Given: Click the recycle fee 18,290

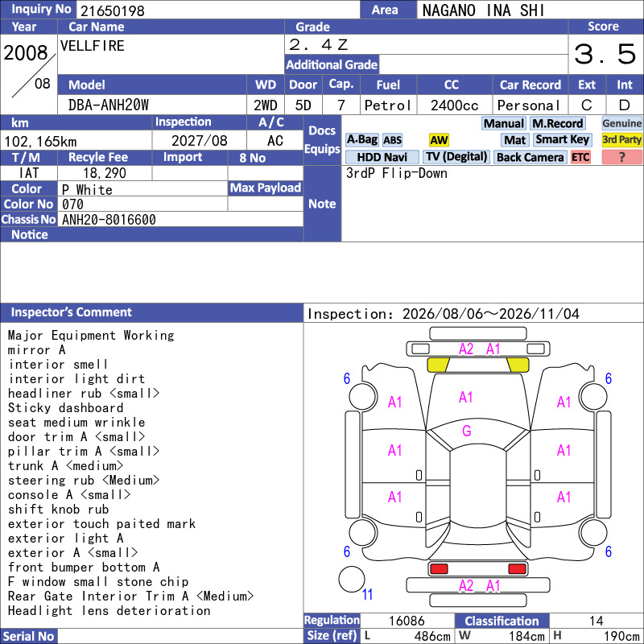Looking at the screenshot, I should (105, 173).
